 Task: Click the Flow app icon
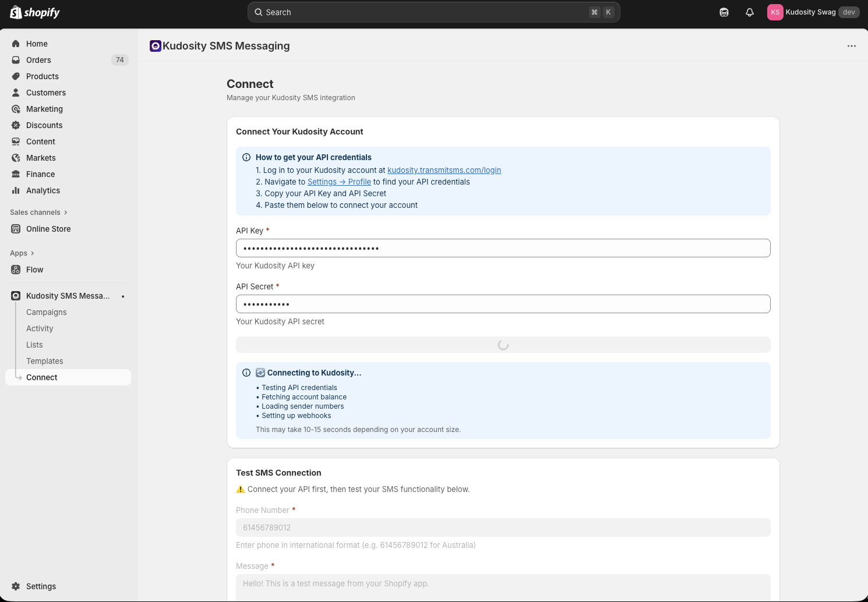(16, 270)
